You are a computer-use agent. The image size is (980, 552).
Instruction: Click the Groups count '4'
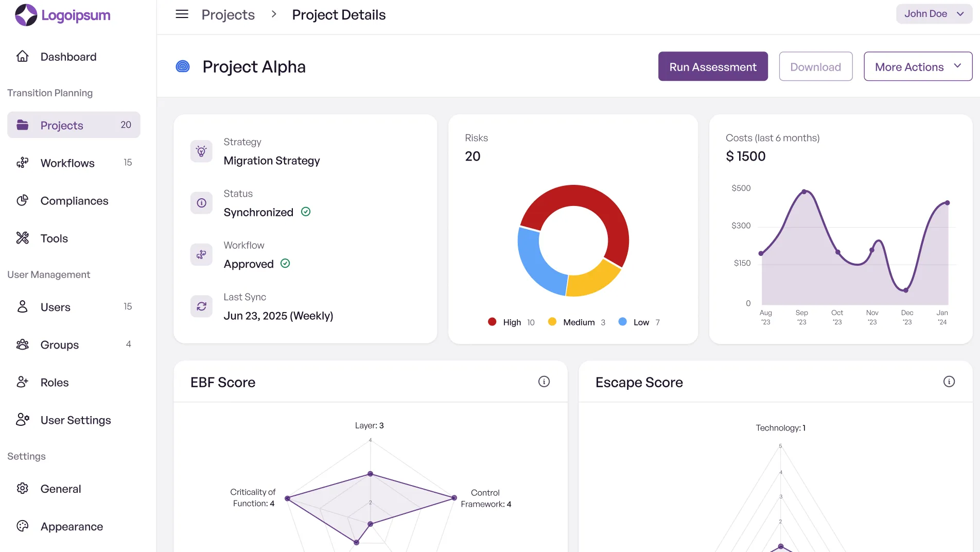(128, 344)
